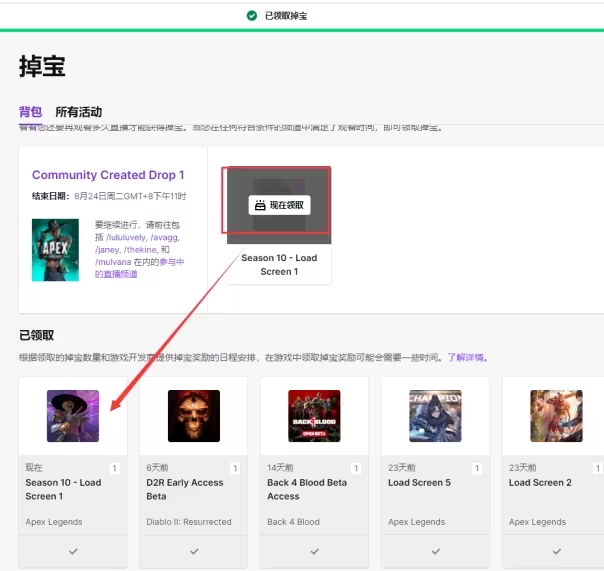Click the count badge on Season 10 card

tap(114, 468)
